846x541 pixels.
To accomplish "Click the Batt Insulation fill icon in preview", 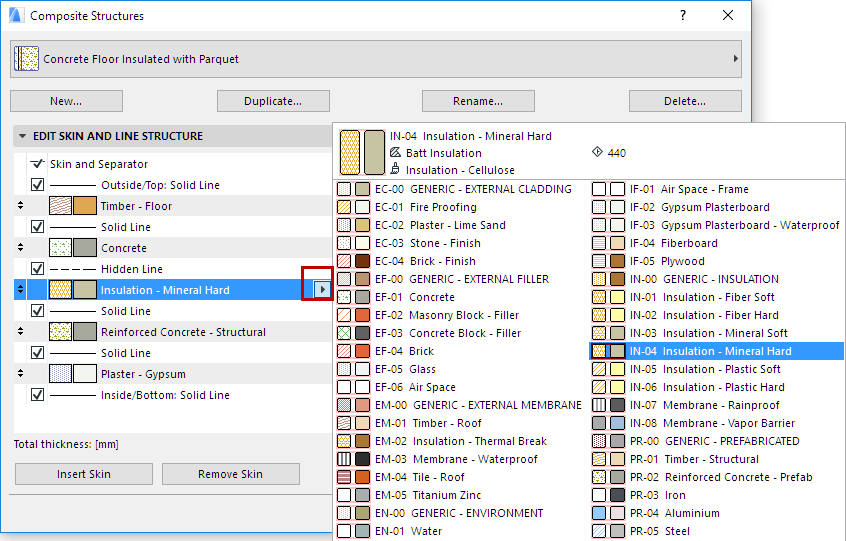I will 395,153.
